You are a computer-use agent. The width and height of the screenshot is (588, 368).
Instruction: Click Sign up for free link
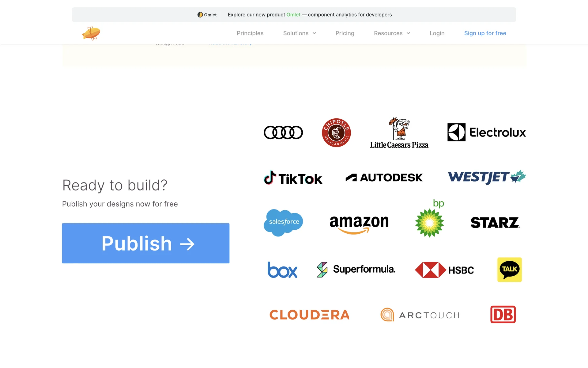click(x=485, y=33)
